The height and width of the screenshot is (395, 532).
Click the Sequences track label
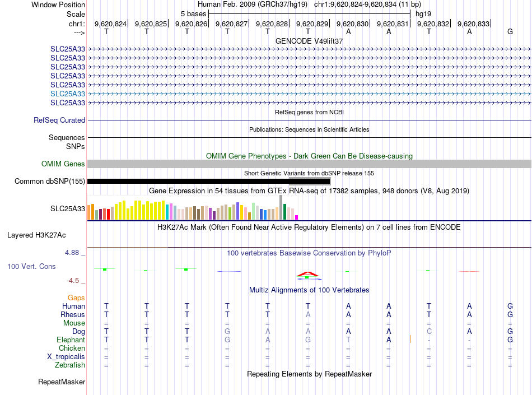[67, 137]
